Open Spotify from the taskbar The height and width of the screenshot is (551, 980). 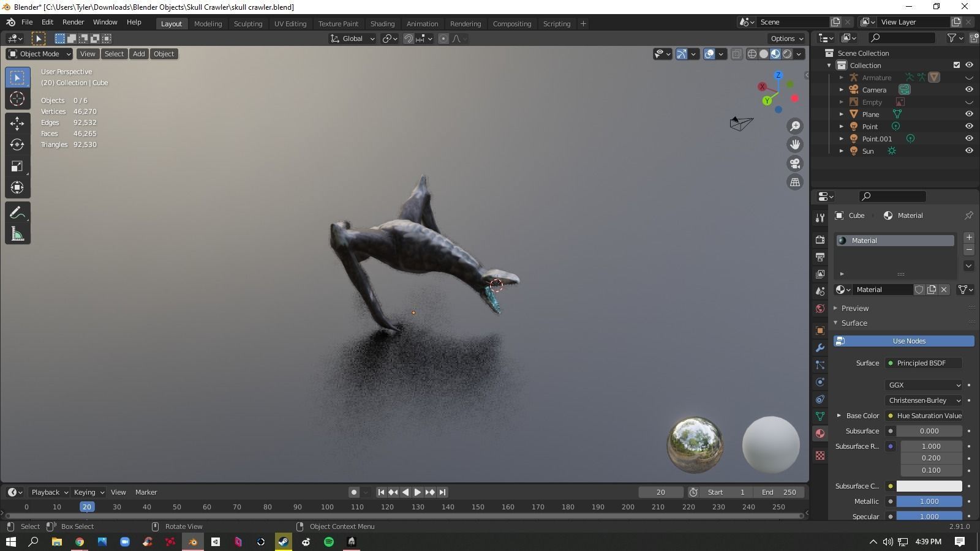(x=329, y=542)
